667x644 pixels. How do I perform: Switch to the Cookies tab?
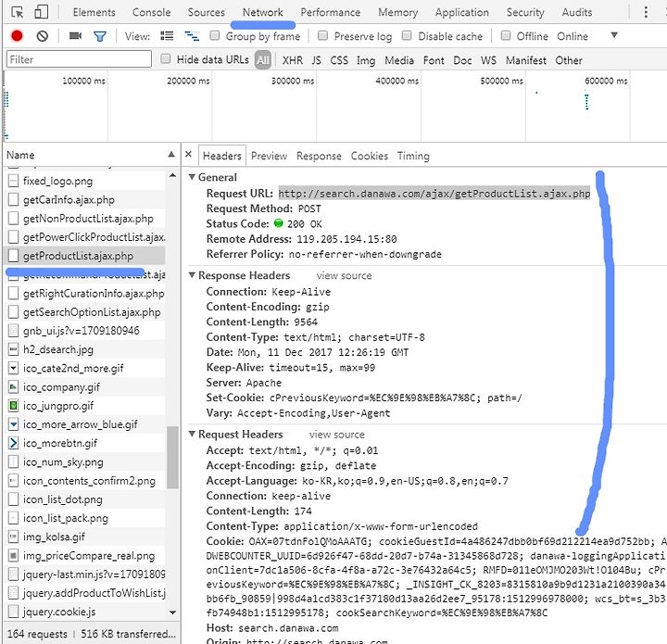(370, 156)
